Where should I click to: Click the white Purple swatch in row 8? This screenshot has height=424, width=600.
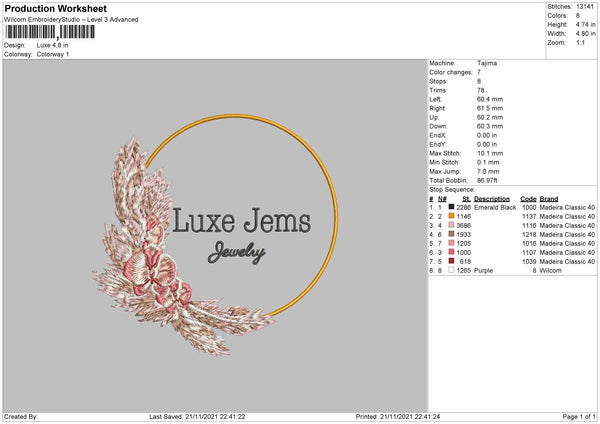(452, 270)
